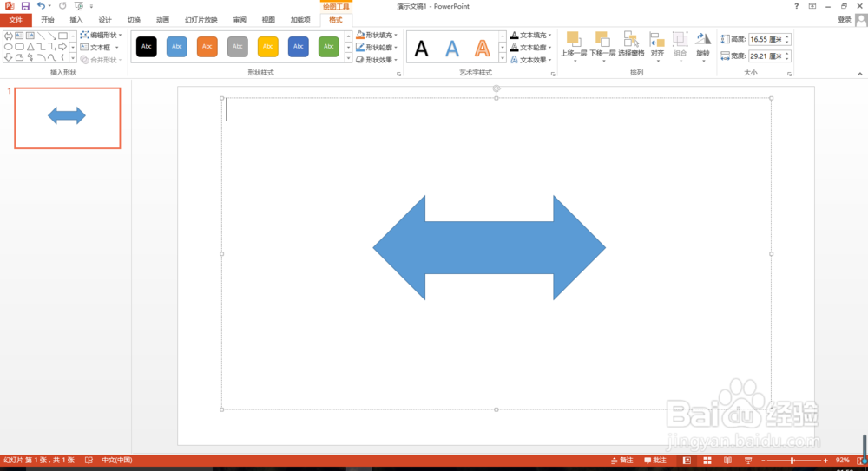Toggle 批注 comments pane
The image size is (868, 471).
point(655,461)
